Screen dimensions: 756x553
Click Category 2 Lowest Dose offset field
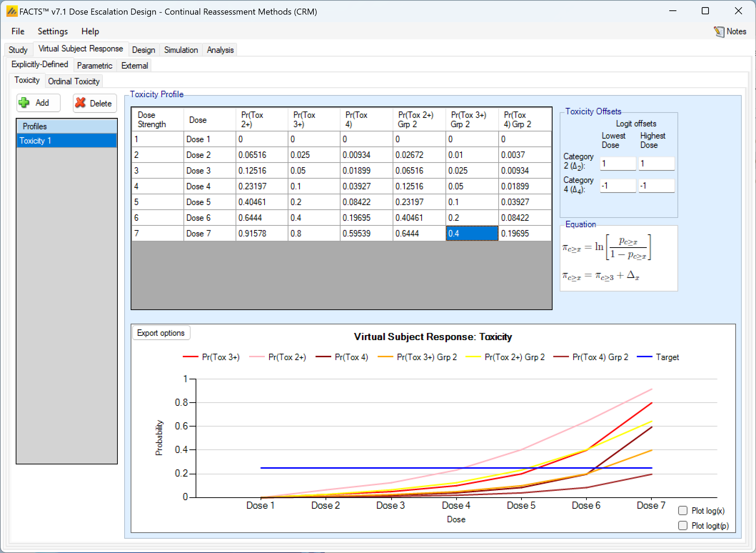617,164
